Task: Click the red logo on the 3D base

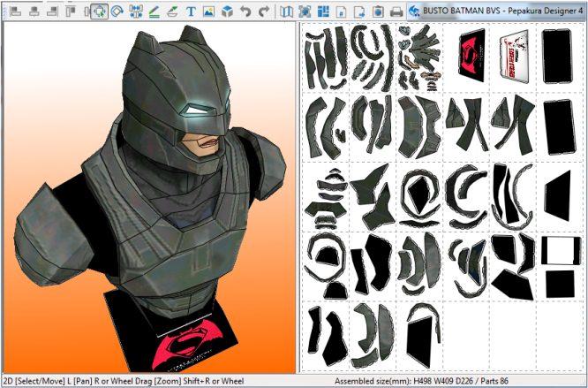Action: pos(187,343)
